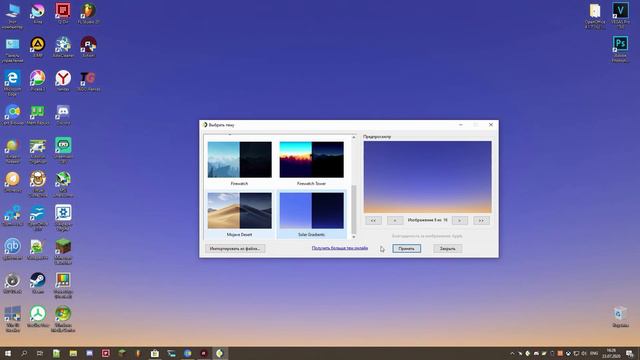Click the theme list scroll down arrow
640x360 pixels.
tap(353, 236)
